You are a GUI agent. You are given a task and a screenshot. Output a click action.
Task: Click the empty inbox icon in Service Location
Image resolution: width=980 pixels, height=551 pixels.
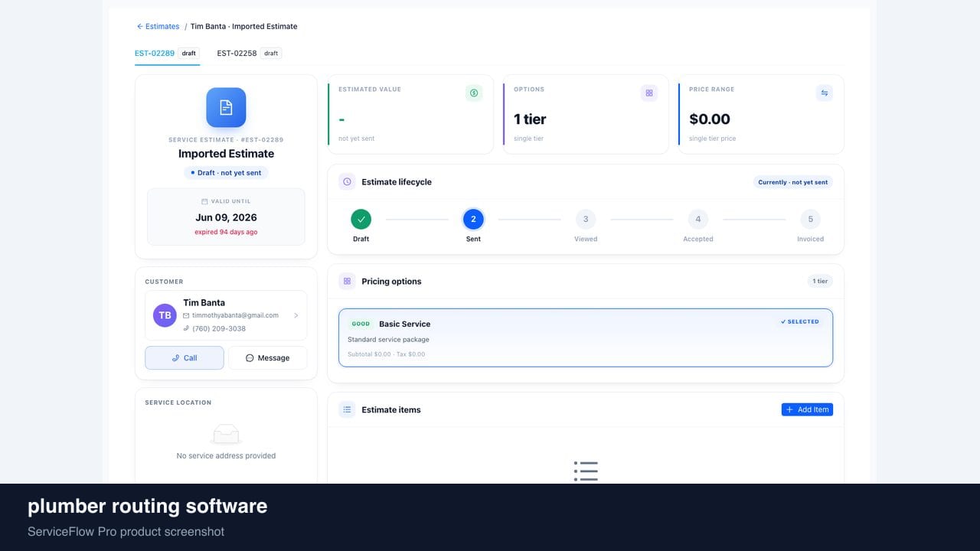click(x=226, y=434)
